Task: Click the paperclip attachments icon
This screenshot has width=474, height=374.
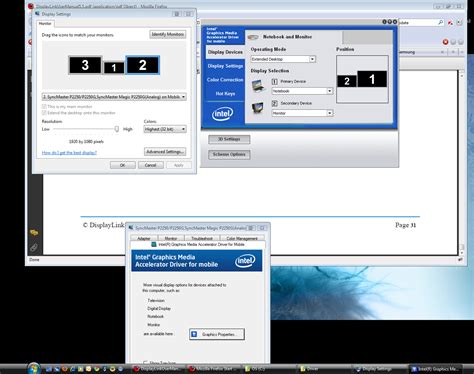Action: [34, 247]
